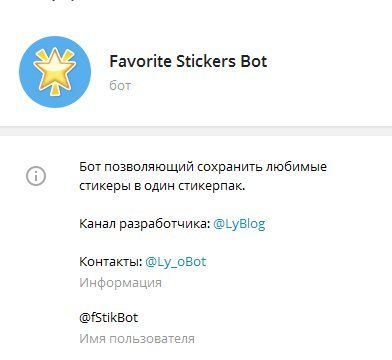This screenshot has height=360, width=392.
Task: Select the Favorite Stickers Bot title
Action: (x=188, y=62)
